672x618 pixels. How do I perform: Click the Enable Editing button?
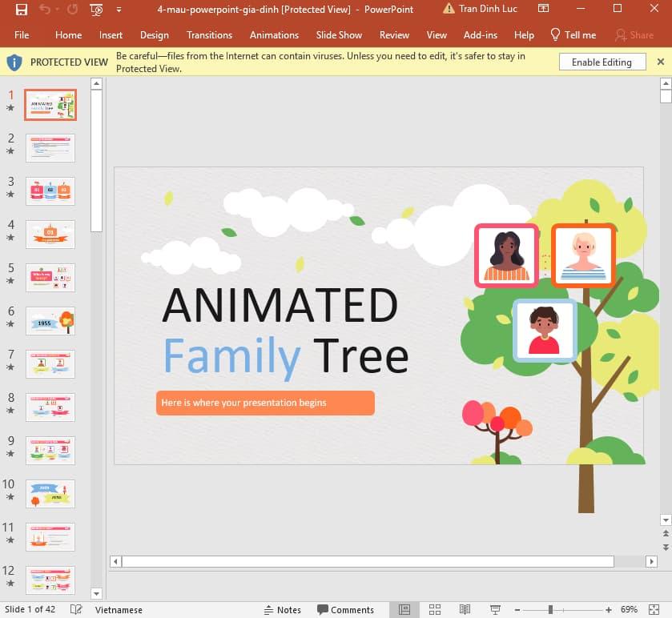[602, 62]
